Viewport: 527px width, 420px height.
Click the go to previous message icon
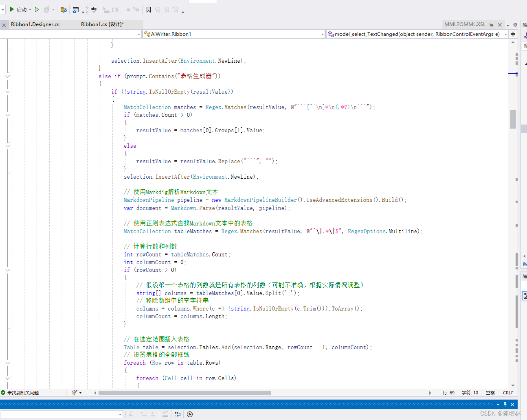tap(144, 414)
